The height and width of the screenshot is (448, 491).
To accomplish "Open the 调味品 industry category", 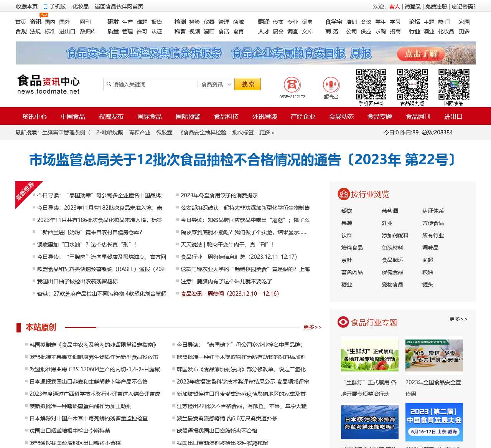I will [430, 248].
